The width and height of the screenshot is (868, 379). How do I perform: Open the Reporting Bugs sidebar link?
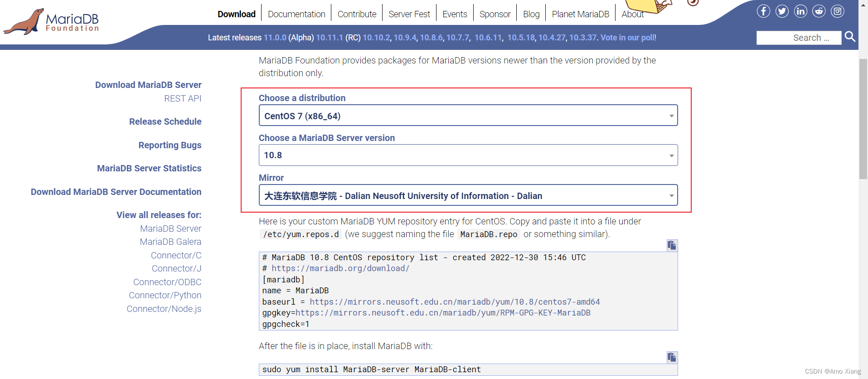(x=170, y=145)
